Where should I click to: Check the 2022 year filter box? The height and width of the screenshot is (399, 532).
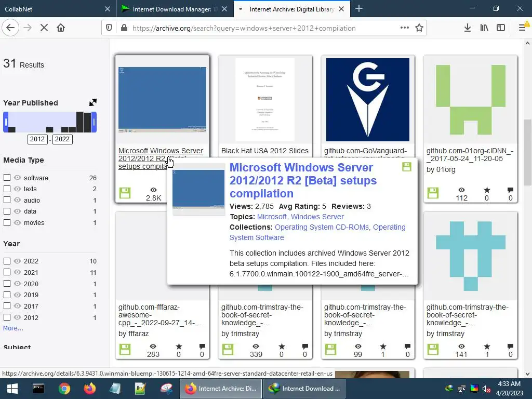(x=7, y=261)
